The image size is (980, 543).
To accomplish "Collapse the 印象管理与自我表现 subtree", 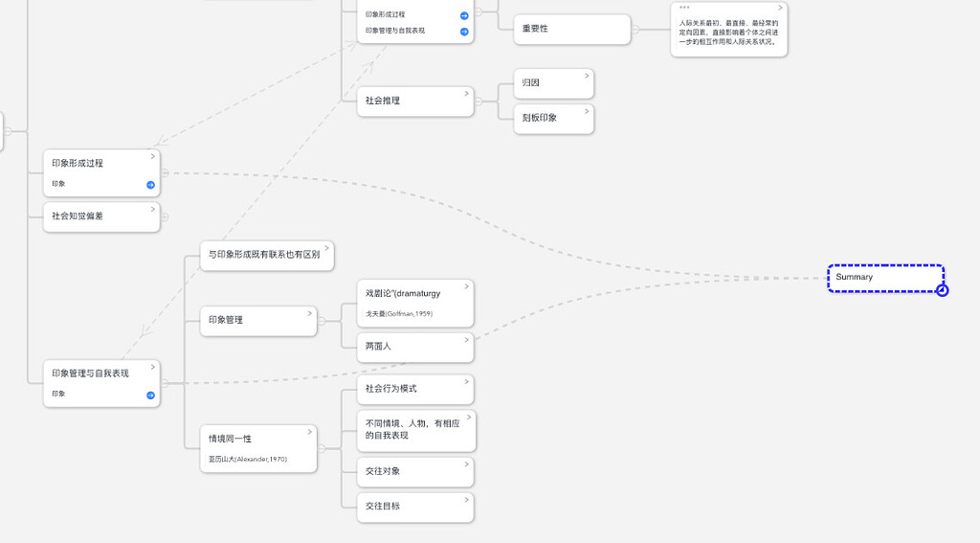I will click(165, 383).
